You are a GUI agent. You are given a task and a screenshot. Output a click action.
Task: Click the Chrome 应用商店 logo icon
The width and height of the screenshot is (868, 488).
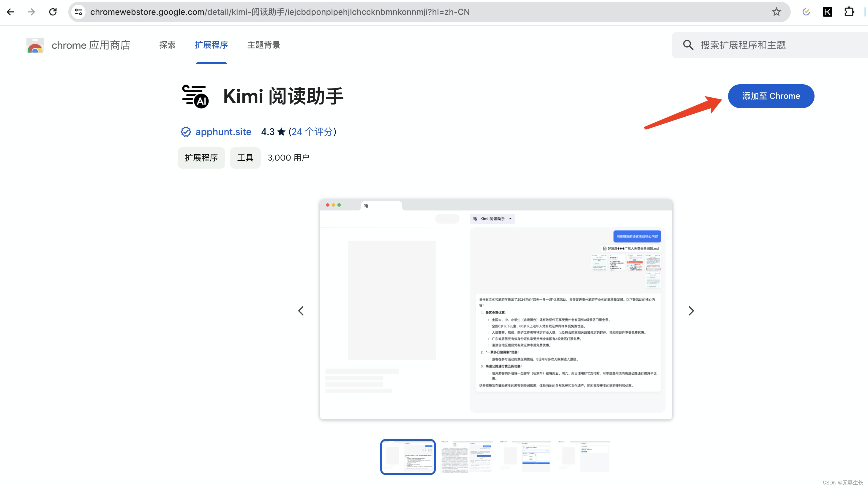tap(34, 45)
